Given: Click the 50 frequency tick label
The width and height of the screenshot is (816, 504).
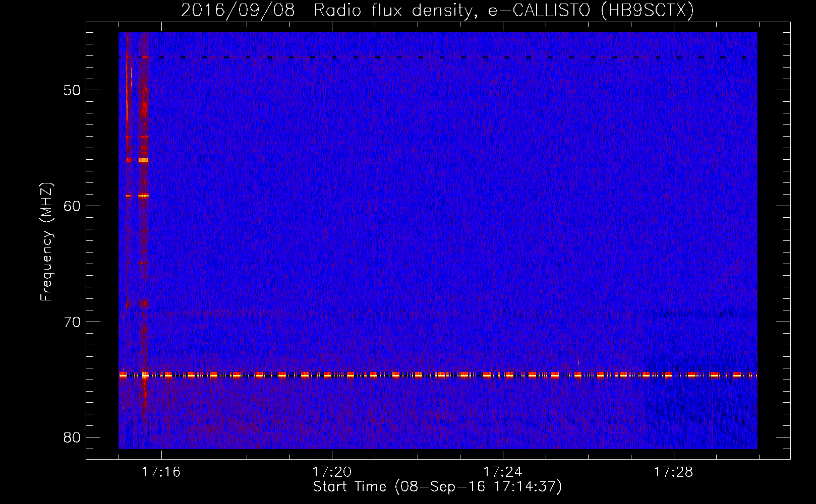Looking at the screenshot, I should tap(72, 90).
